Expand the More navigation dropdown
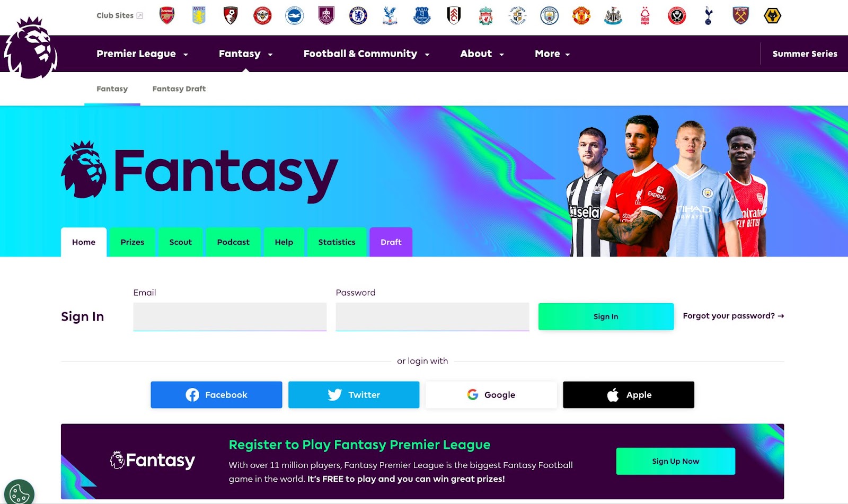Viewport: 848px width, 504px height. [552, 54]
